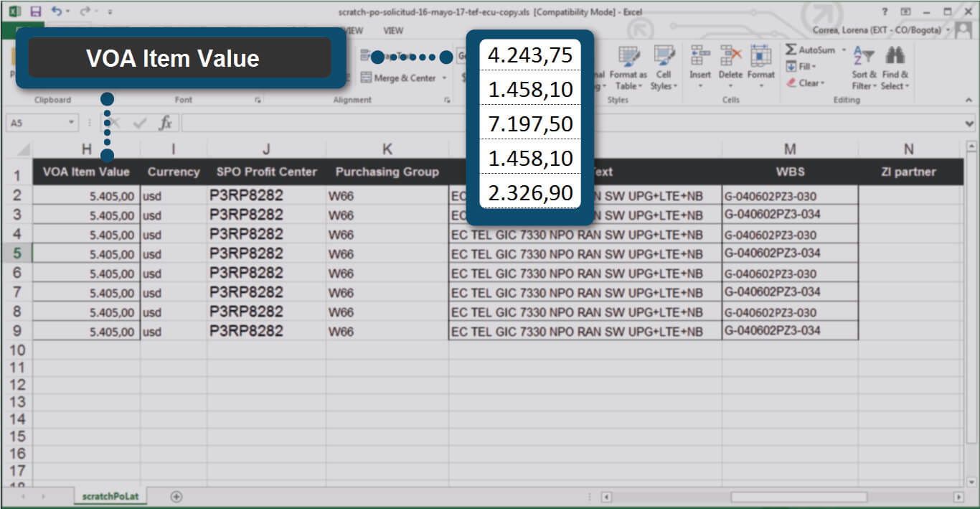Expand the Name Box dropdown
This screenshot has width=980, height=509.
click(71, 123)
